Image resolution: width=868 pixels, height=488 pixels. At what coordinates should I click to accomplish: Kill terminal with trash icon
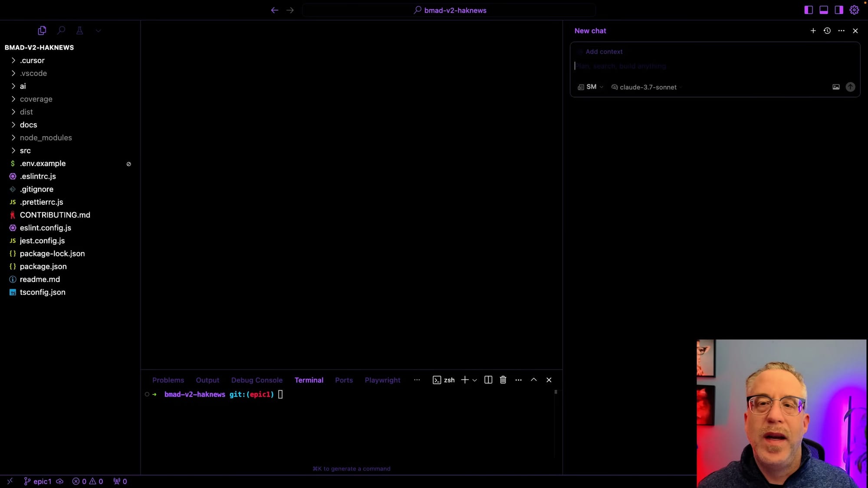tap(503, 380)
